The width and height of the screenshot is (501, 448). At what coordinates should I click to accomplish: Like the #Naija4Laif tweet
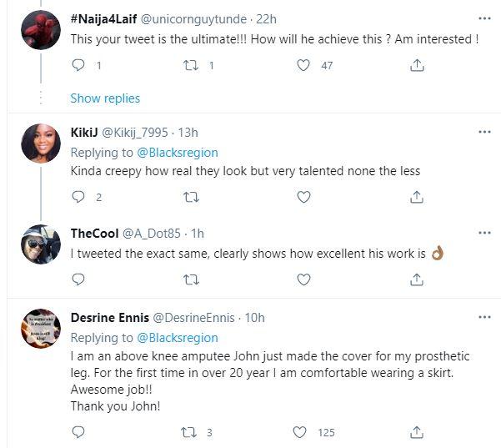coord(304,65)
